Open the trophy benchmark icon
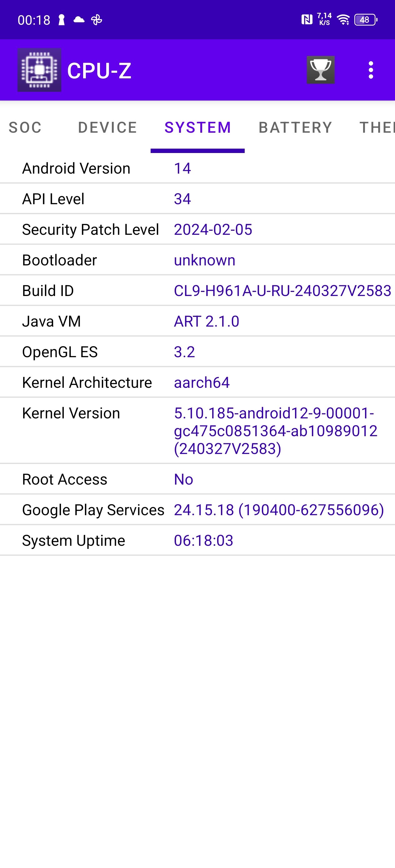 (x=320, y=70)
